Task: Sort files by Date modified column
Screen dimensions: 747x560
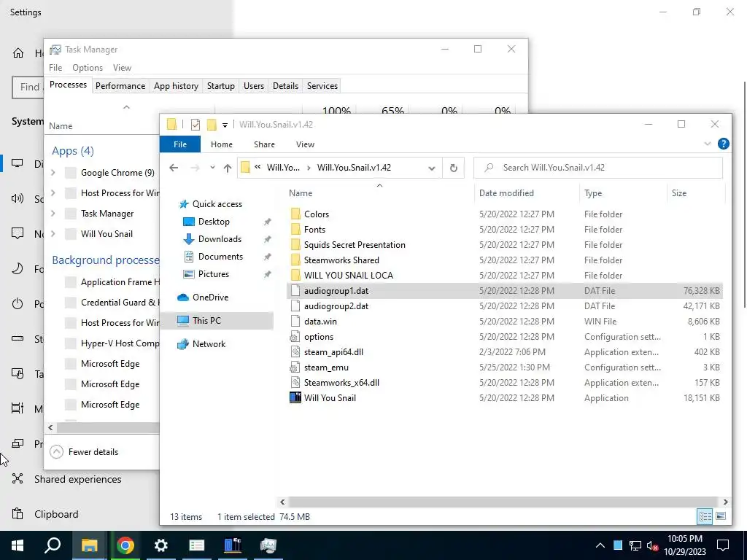Action: pos(506,192)
